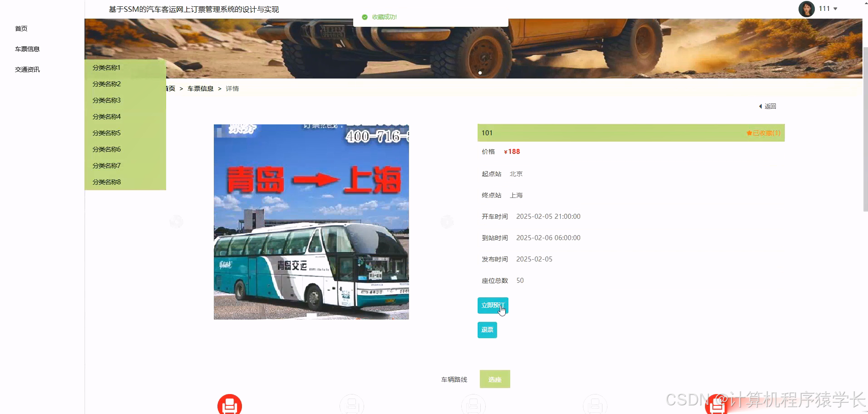Click the back arrow icon beside 返回

pos(761,106)
